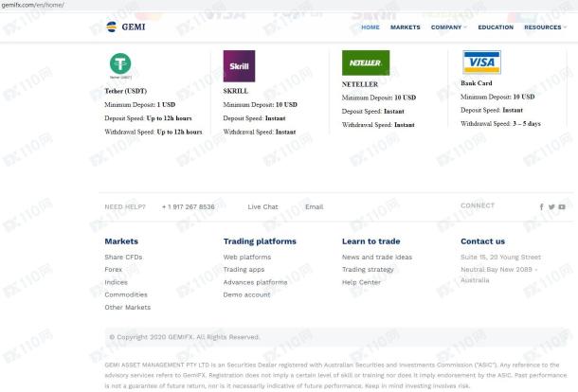Open News and trade ideas link
The width and height of the screenshot is (578, 392).
(x=377, y=258)
